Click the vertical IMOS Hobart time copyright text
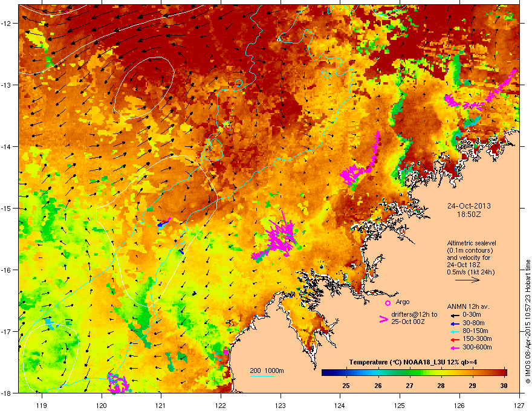This screenshot has height=411, width=532. (x=528, y=322)
